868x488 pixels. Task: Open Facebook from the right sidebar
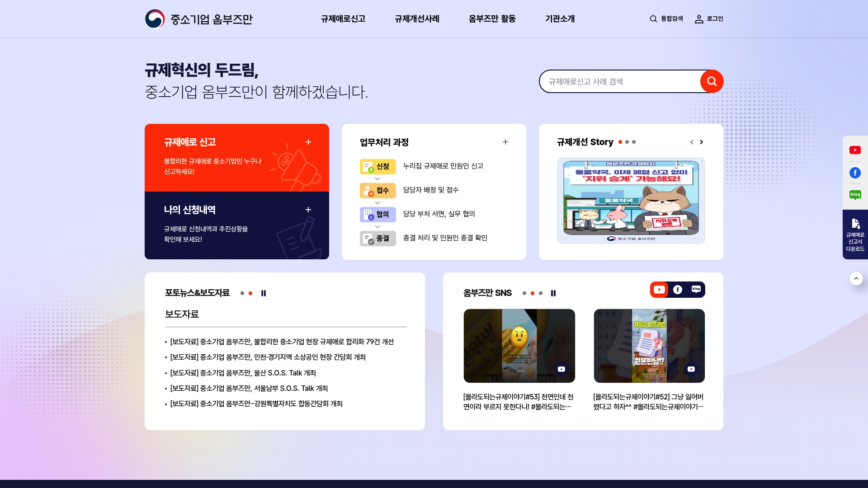click(855, 173)
